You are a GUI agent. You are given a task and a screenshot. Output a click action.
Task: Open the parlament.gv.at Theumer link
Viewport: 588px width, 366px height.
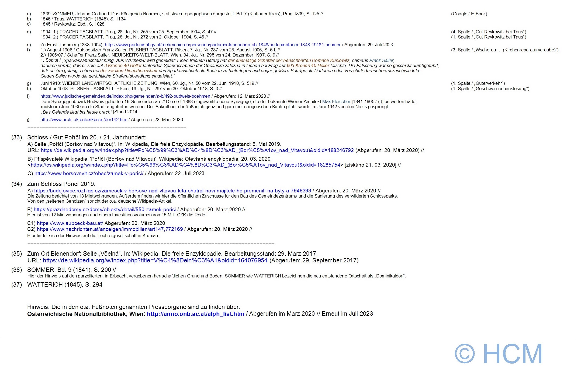(x=223, y=45)
